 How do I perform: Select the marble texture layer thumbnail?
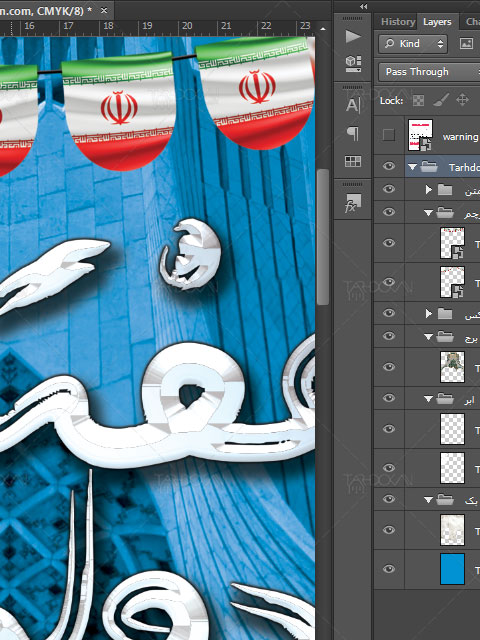pyautogui.click(x=452, y=530)
